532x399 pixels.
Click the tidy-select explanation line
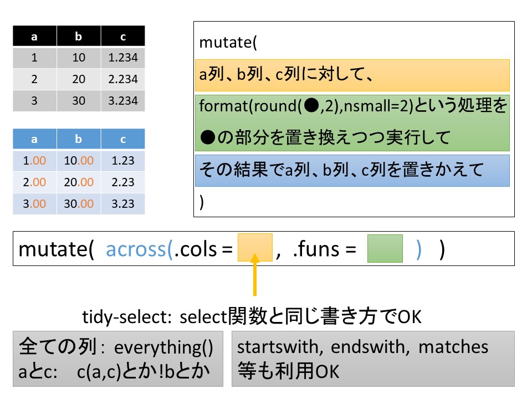coord(252,317)
